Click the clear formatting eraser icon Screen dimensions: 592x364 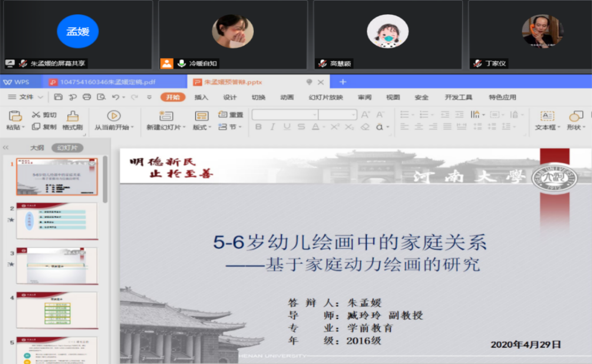(365, 127)
